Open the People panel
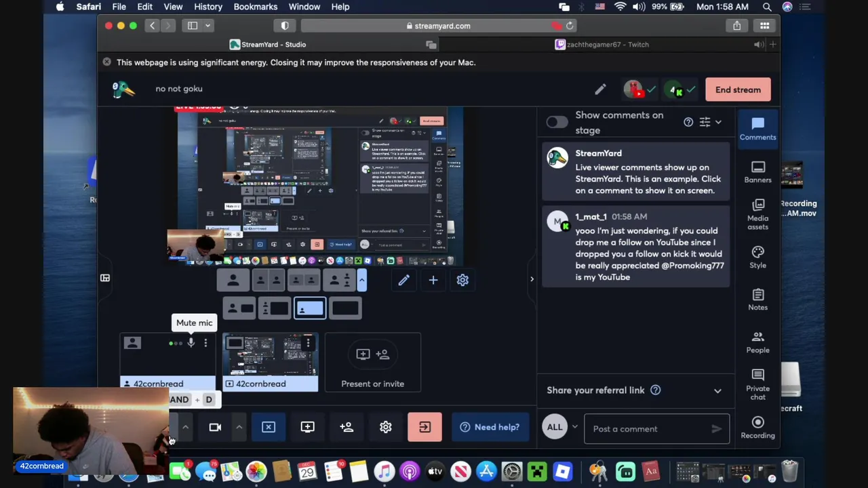Image resolution: width=868 pixels, height=488 pixels. pyautogui.click(x=757, y=342)
